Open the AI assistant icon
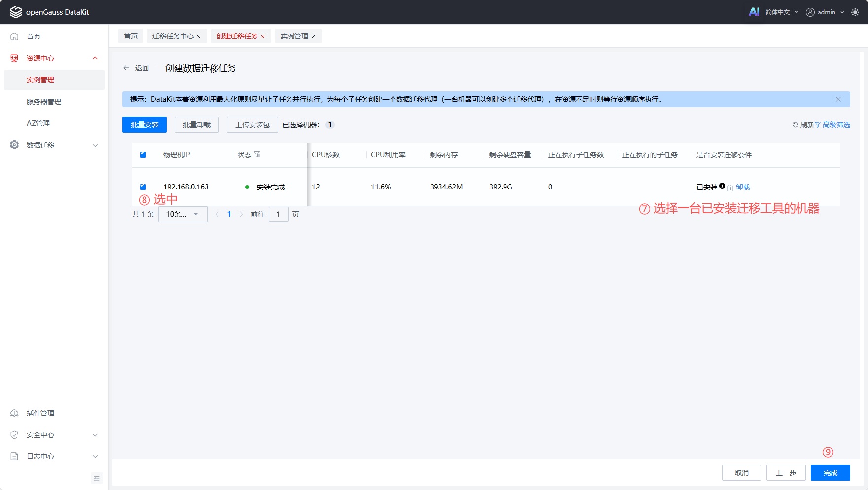This screenshot has height=490, width=868. [x=754, y=12]
